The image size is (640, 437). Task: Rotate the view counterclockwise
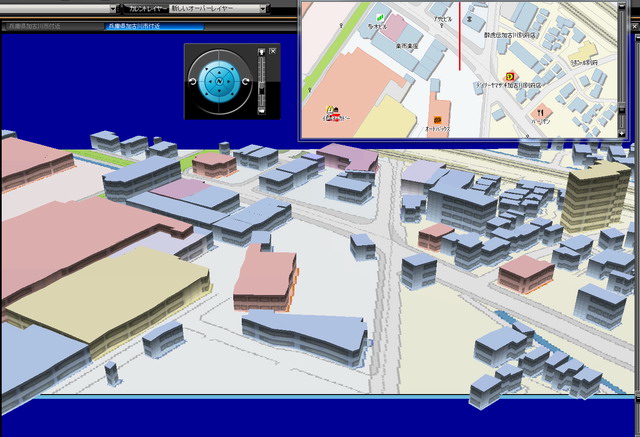(193, 82)
